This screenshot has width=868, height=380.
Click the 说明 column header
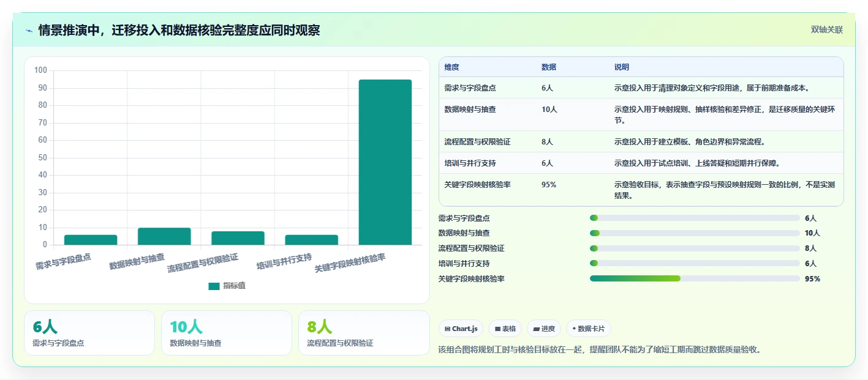(x=622, y=67)
